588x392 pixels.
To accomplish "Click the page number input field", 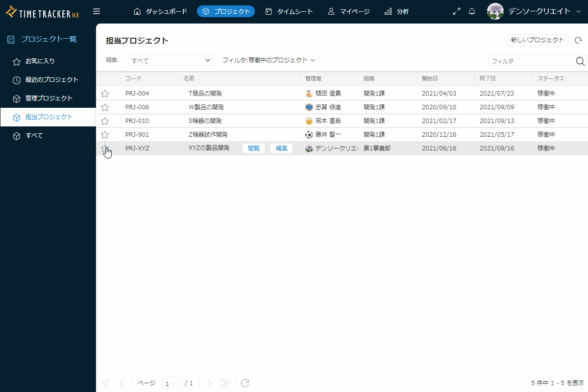I will [171, 383].
